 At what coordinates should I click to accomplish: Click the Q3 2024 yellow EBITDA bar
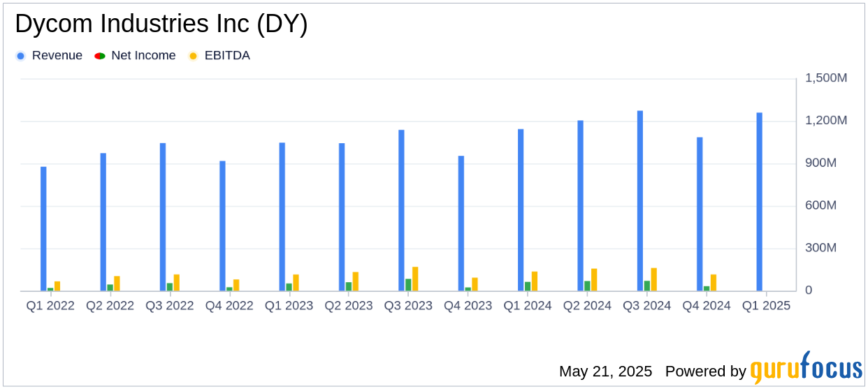tap(654, 279)
